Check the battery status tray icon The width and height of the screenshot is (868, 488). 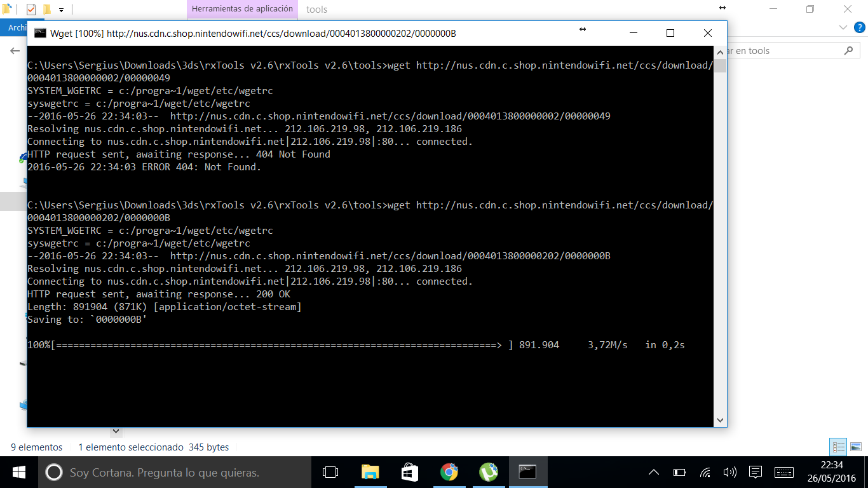[679, 472]
